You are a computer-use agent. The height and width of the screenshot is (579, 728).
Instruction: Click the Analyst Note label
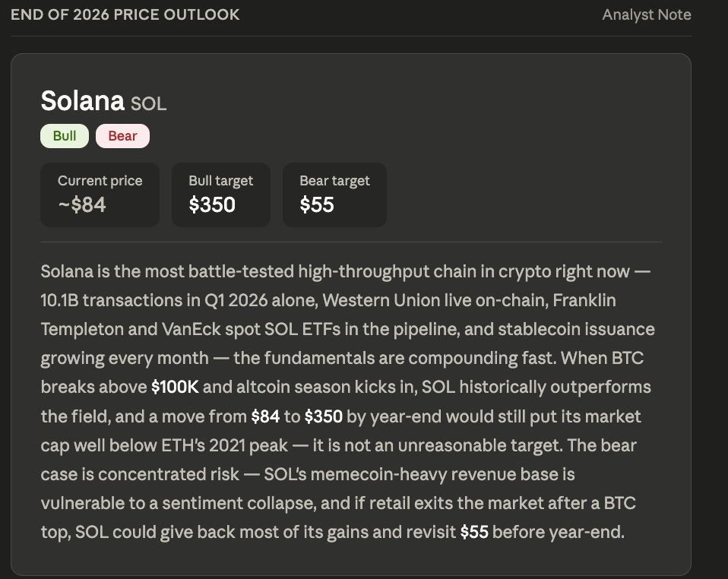pos(646,15)
